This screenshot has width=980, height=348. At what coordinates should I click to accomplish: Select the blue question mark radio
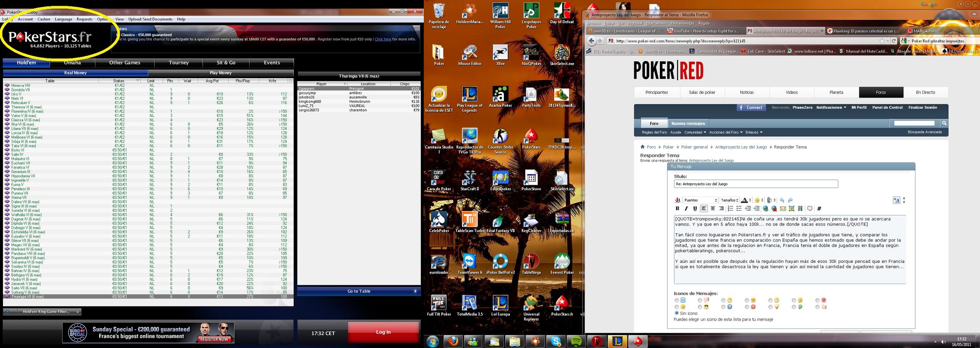click(723, 307)
